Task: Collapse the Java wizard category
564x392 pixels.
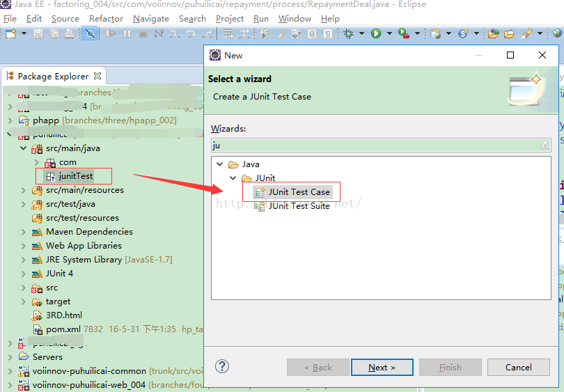Action: (220, 164)
